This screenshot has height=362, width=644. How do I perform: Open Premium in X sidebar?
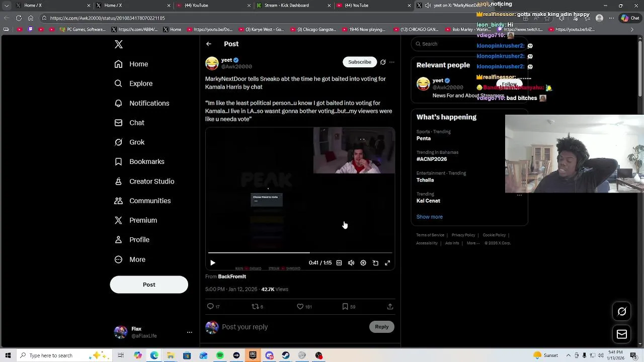click(x=136, y=220)
